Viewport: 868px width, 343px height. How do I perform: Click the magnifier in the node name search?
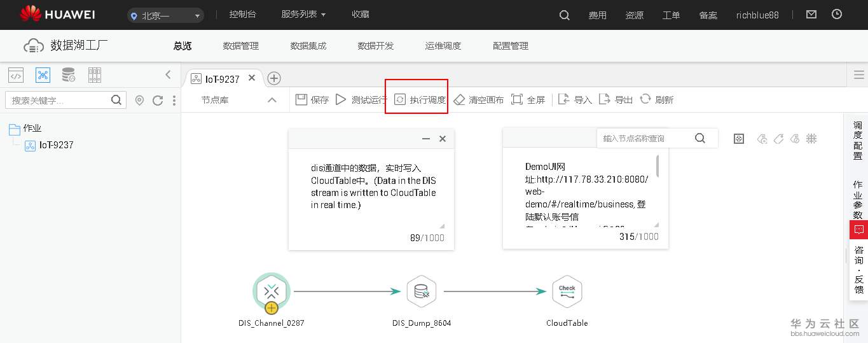(700, 138)
